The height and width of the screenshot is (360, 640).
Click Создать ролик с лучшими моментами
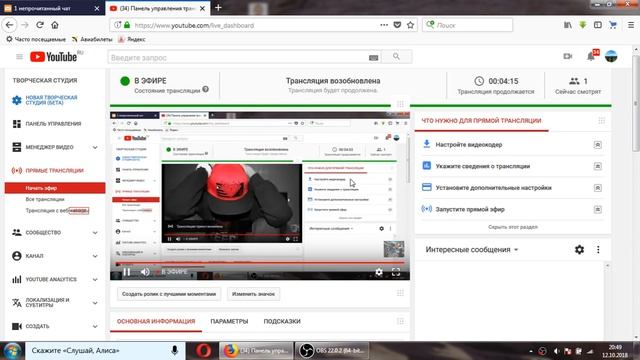pos(169,294)
